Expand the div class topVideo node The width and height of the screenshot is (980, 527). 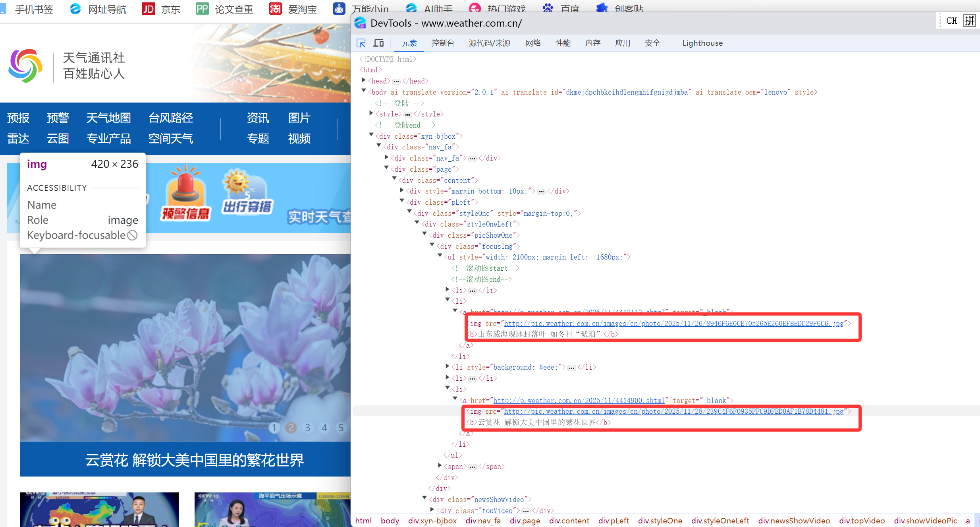pyautogui.click(x=432, y=510)
